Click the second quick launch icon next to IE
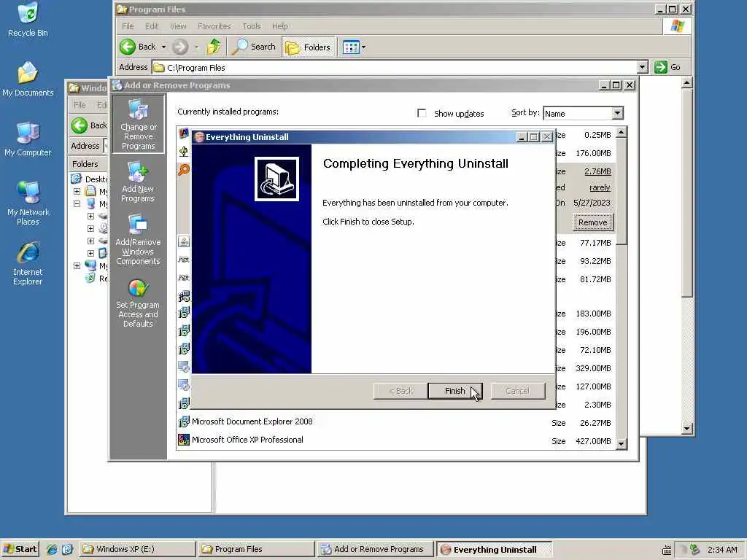 click(67, 550)
